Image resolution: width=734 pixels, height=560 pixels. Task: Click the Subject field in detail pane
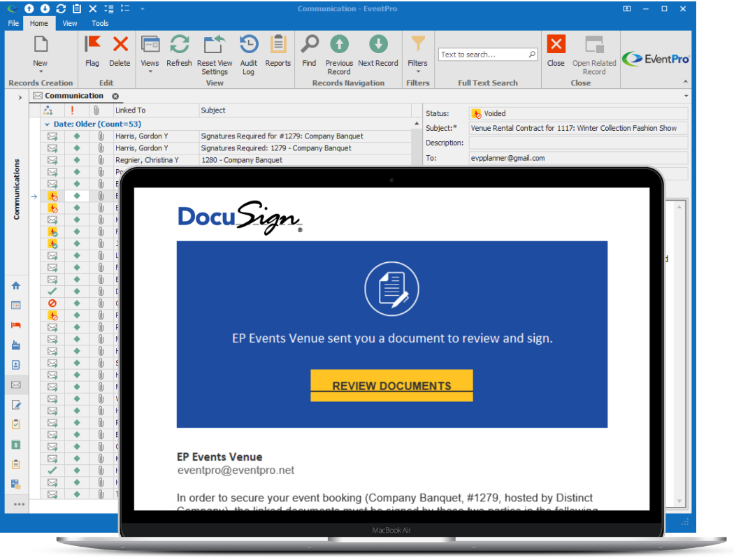[x=579, y=128]
